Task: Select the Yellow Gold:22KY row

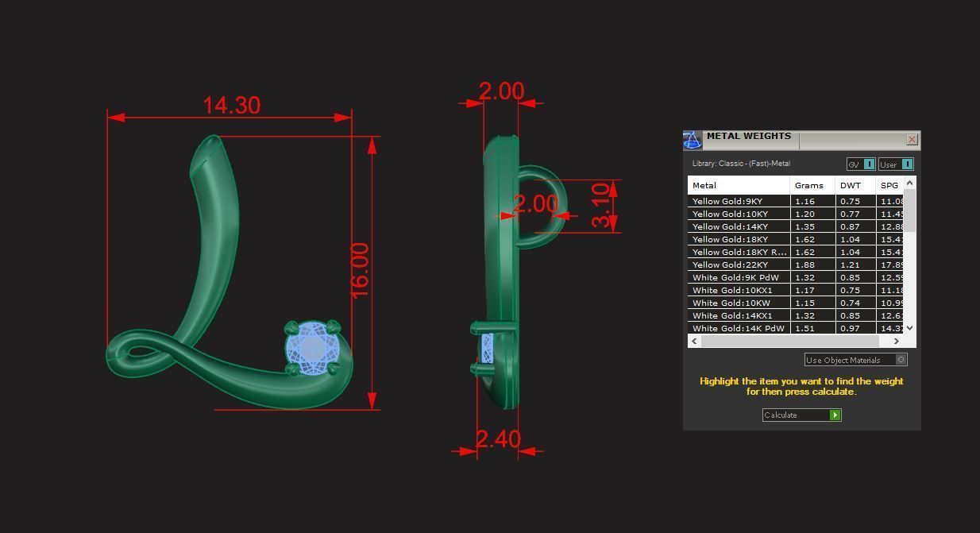Action: click(x=796, y=265)
